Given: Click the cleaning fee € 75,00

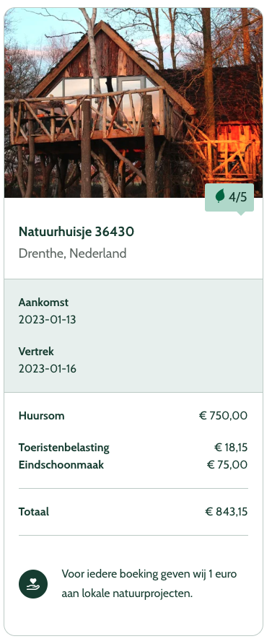Looking at the screenshot, I should [227, 465].
